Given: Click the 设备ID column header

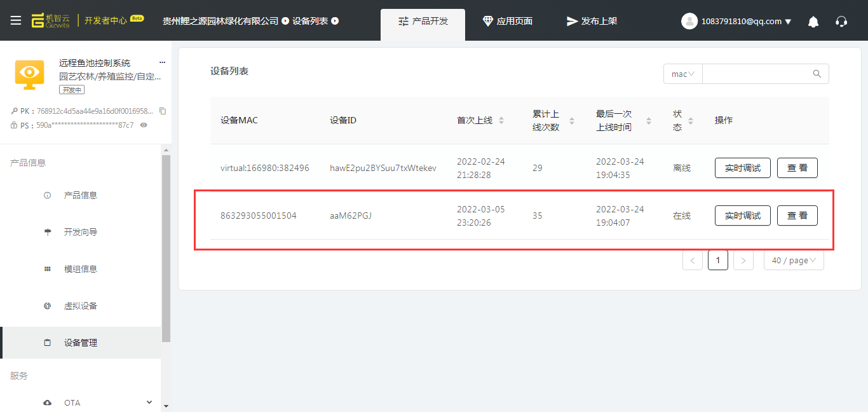Looking at the screenshot, I should coord(343,120).
